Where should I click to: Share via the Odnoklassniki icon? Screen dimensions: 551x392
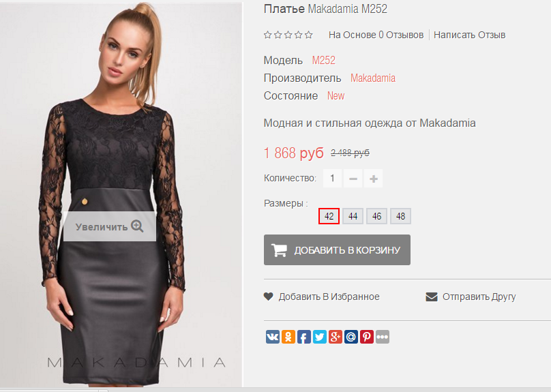(288, 337)
